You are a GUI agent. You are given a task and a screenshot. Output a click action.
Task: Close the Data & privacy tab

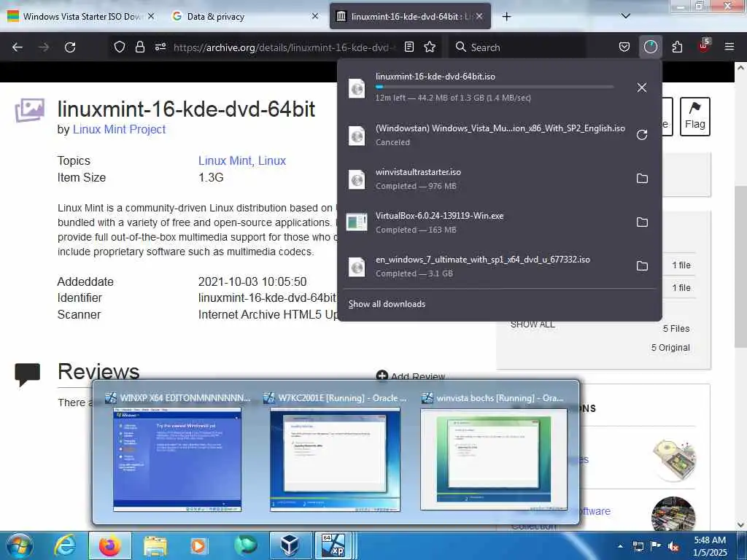pyautogui.click(x=315, y=16)
